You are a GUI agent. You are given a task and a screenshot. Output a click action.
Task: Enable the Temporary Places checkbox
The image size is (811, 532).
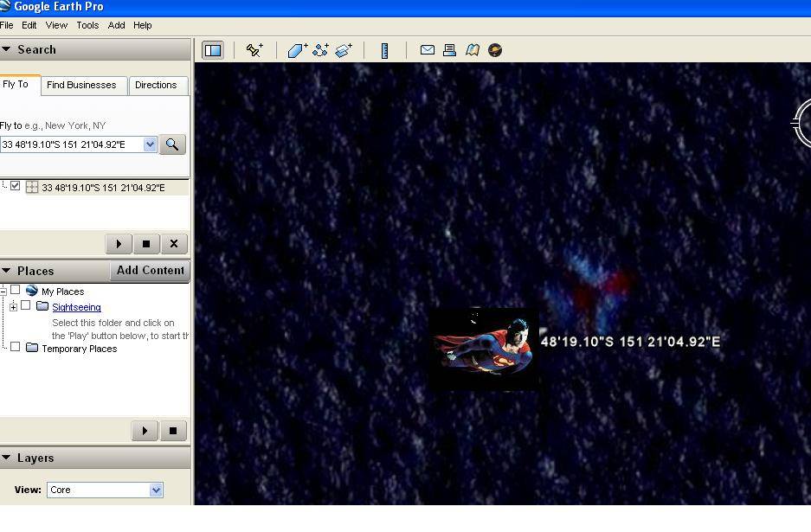(x=15, y=348)
